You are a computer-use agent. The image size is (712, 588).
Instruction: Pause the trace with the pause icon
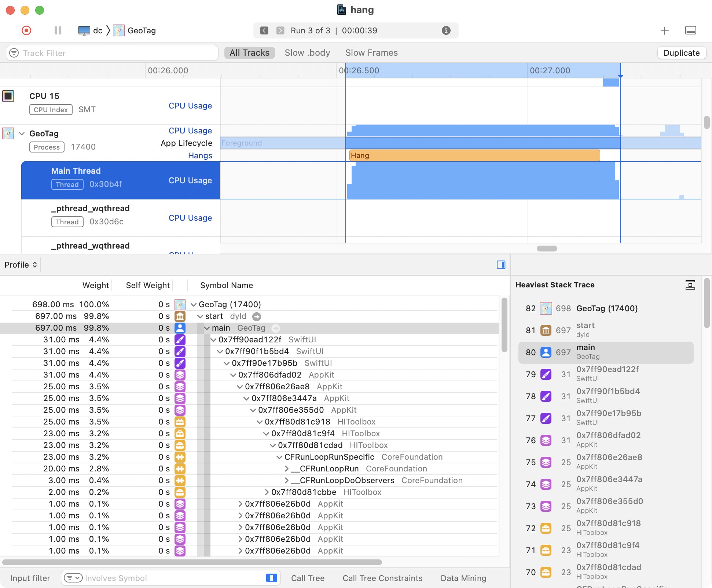pos(58,30)
